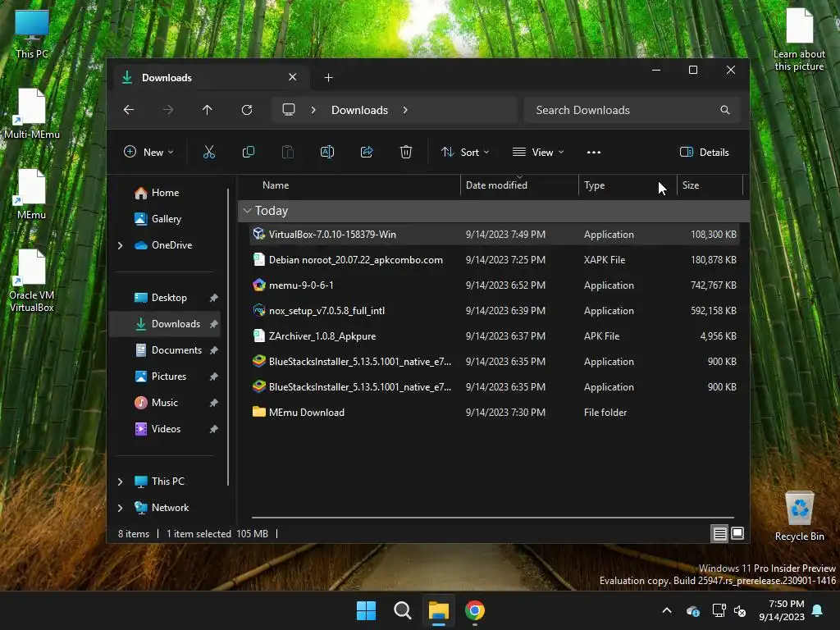Select ZArchiver_1.0.8_Apkpure file
This screenshot has height=630, width=840.
(x=495, y=336)
